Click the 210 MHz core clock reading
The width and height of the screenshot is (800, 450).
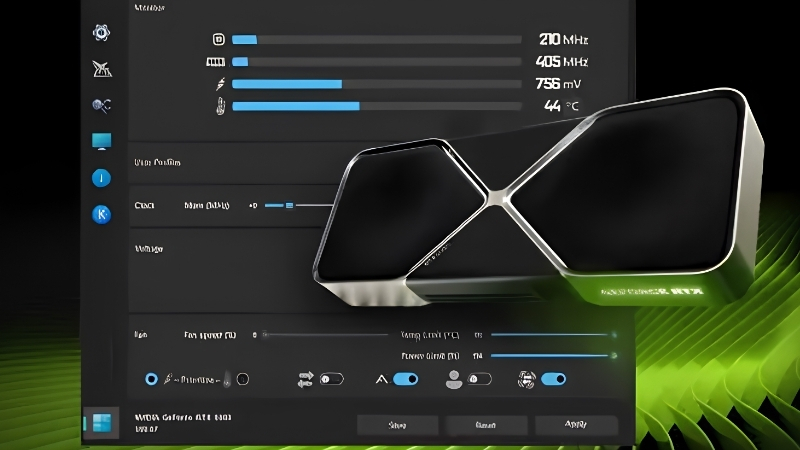(x=563, y=39)
